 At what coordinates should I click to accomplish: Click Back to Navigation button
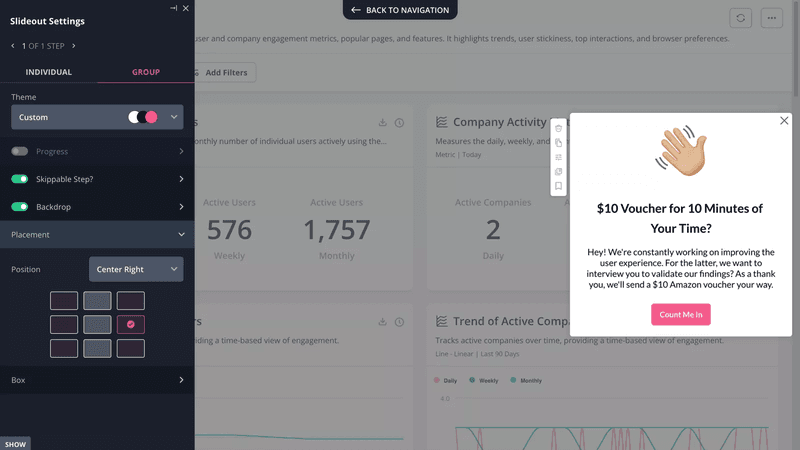coord(400,10)
